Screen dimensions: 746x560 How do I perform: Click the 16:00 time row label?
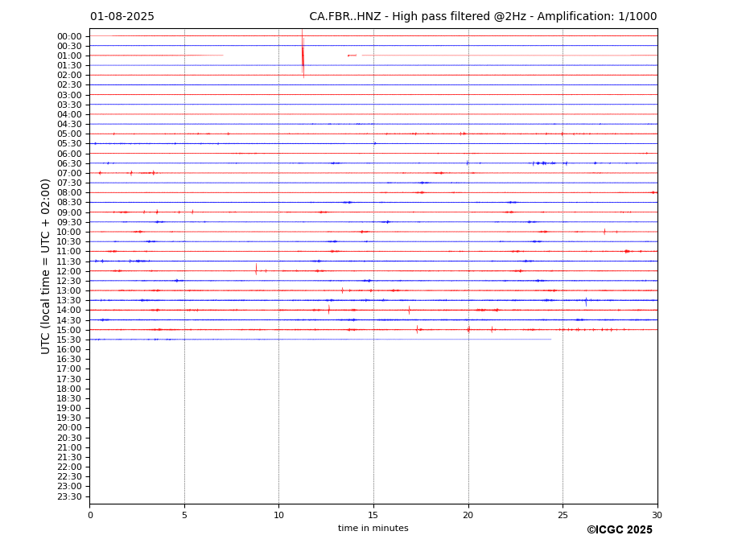[69, 350]
